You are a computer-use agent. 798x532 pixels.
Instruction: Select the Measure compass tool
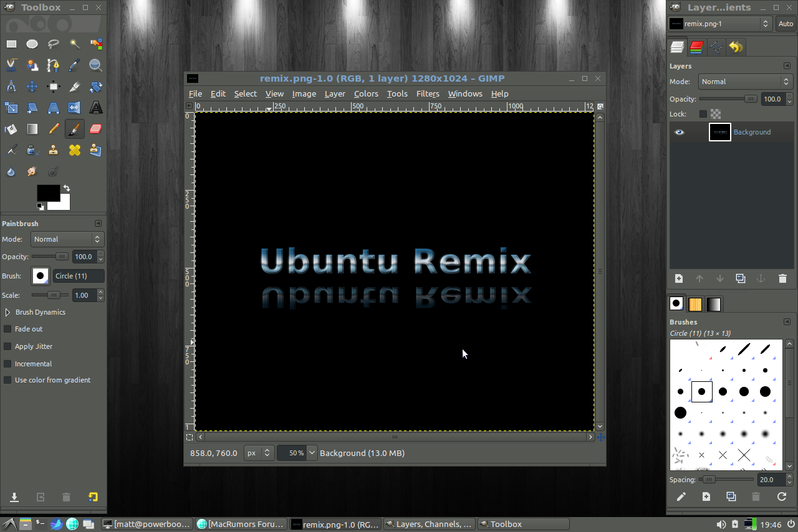tap(11, 87)
